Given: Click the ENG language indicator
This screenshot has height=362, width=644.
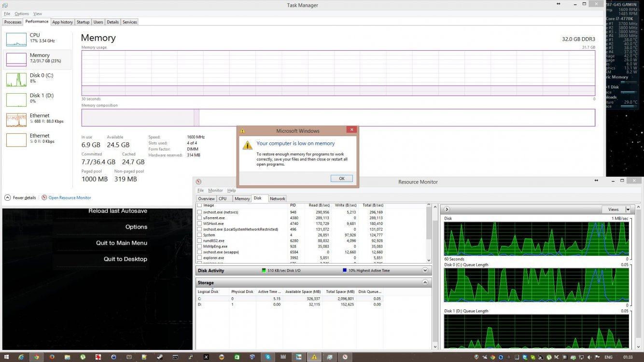Looking at the screenshot, I should (608, 357).
